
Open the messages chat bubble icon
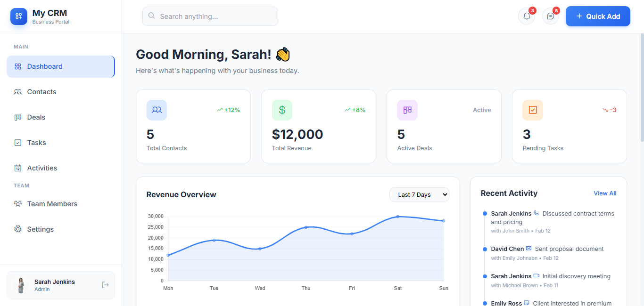tap(550, 16)
